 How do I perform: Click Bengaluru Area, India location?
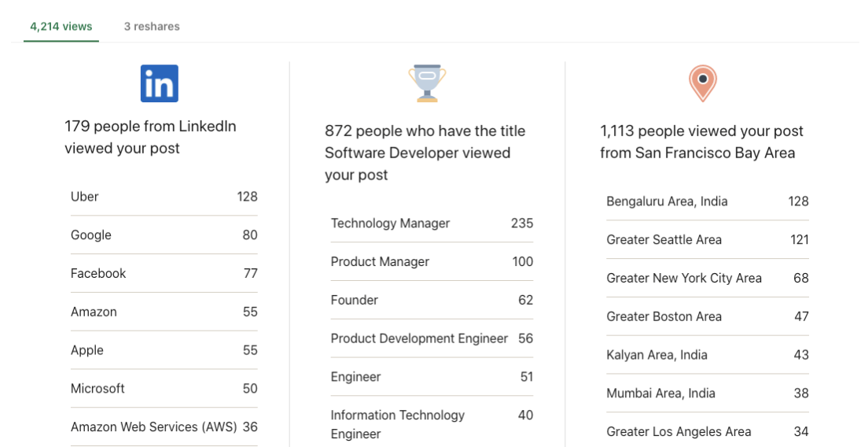706,201
